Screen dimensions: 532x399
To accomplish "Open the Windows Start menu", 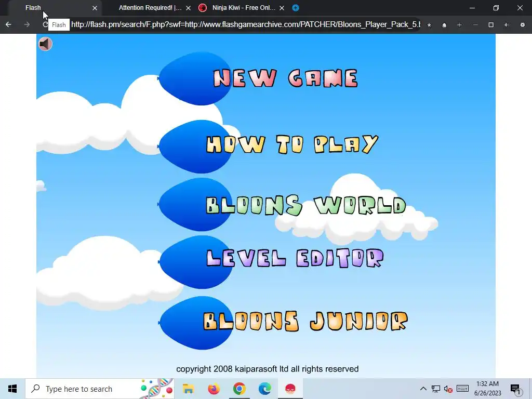I will pos(12,389).
